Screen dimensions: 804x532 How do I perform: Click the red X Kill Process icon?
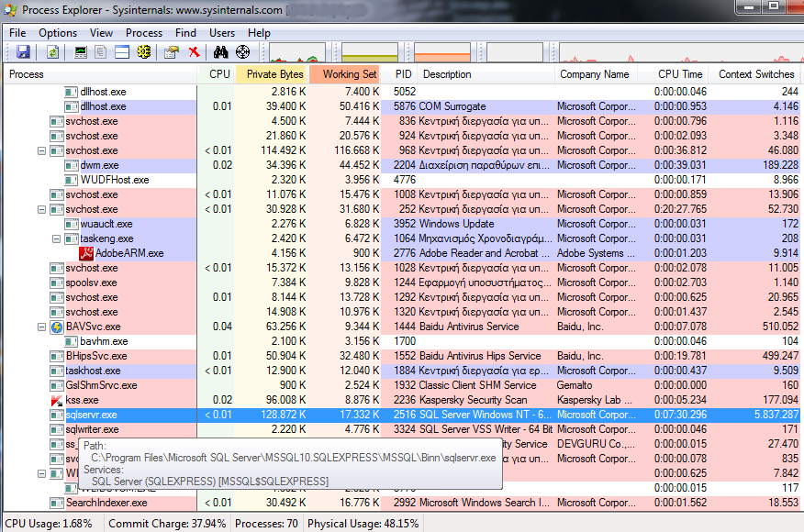click(x=194, y=51)
